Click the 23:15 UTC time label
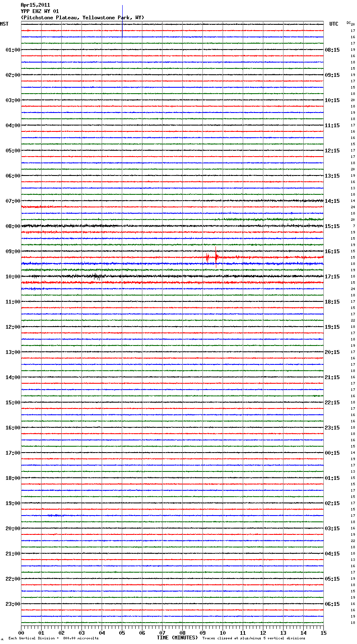This screenshot has height=644, width=357. (332, 428)
